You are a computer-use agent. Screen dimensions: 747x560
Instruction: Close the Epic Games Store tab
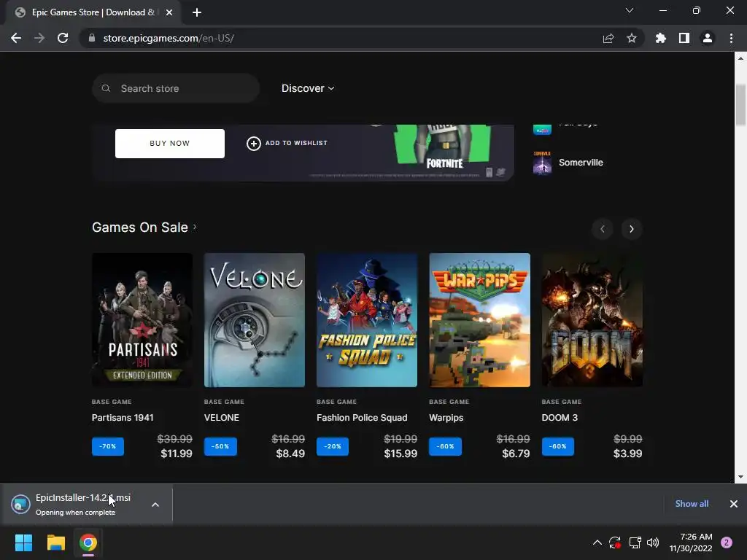pos(169,12)
